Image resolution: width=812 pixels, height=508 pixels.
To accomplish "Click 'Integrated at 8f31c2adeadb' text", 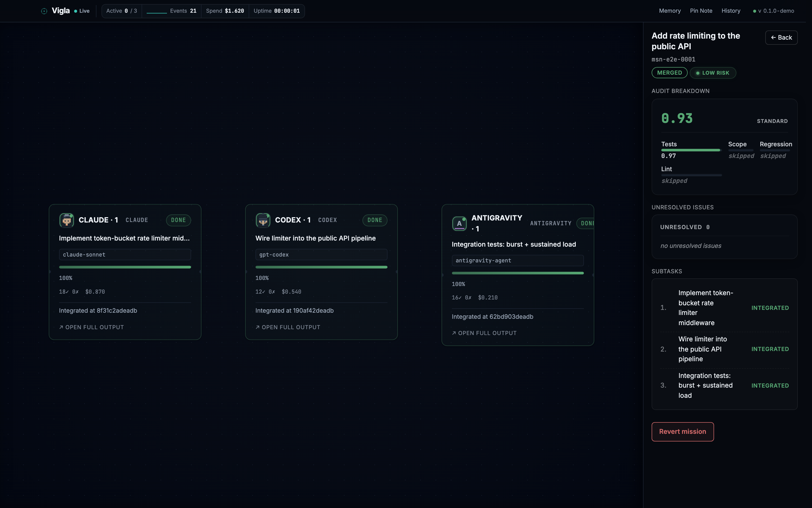I will tap(98, 311).
